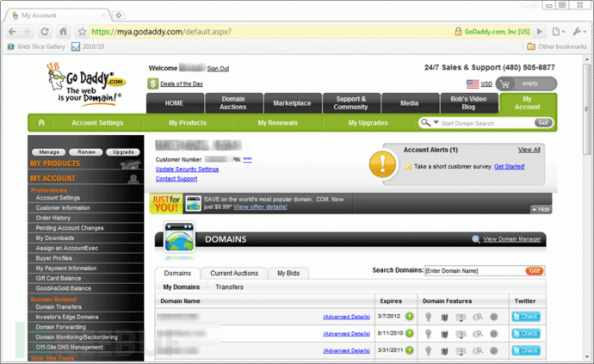The image size is (594, 364).
Task: Open the new tab button
Action: pos(119,15)
